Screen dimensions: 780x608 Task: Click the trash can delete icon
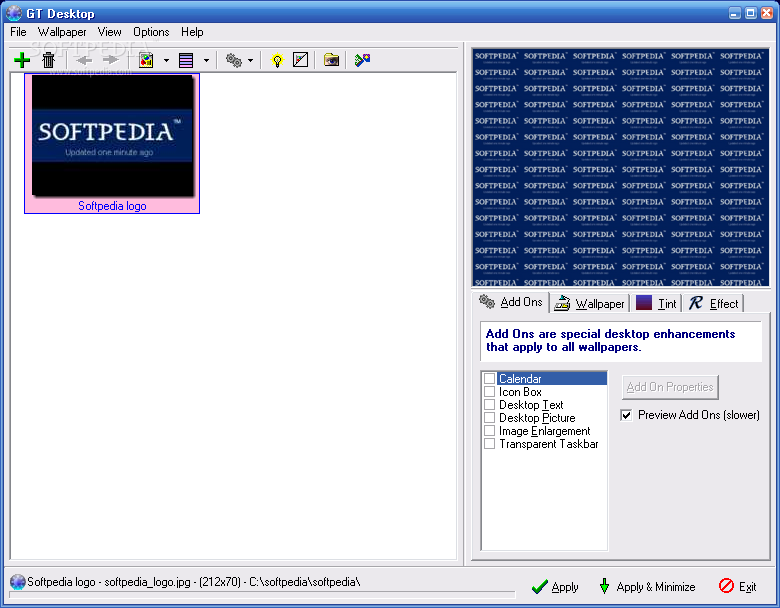coord(48,60)
